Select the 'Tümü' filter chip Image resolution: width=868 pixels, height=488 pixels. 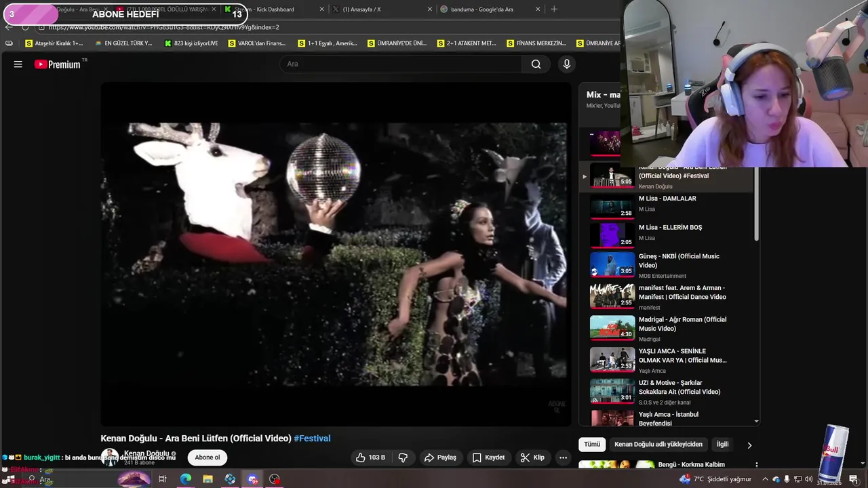(592, 445)
